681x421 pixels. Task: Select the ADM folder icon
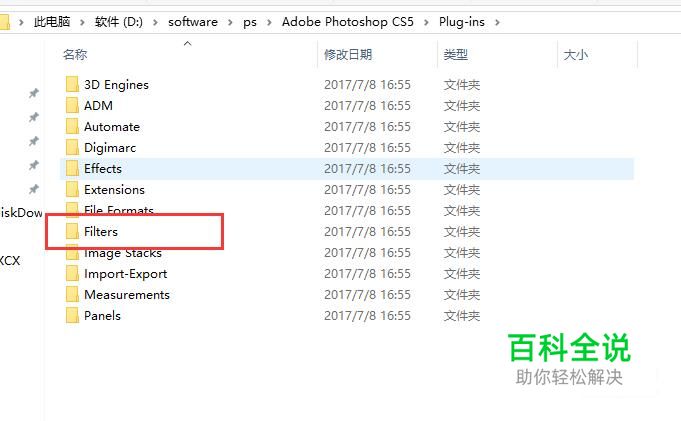pos(72,105)
